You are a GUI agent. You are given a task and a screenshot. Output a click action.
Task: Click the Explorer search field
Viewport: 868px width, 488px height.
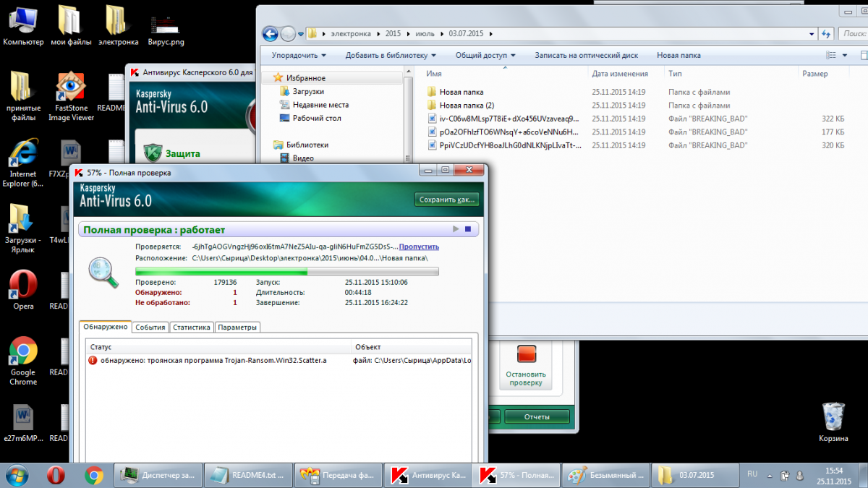click(854, 33)
